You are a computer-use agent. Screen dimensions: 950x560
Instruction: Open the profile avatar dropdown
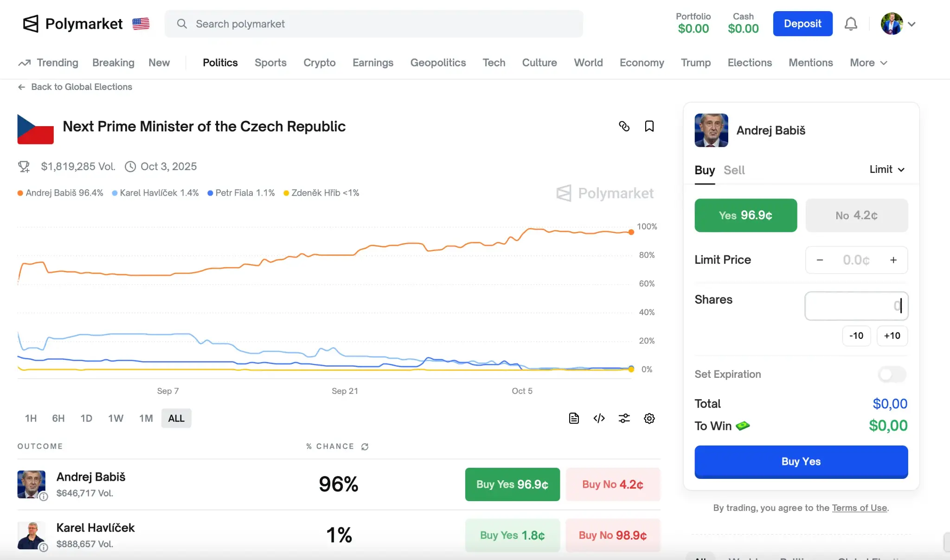[898, 24]
